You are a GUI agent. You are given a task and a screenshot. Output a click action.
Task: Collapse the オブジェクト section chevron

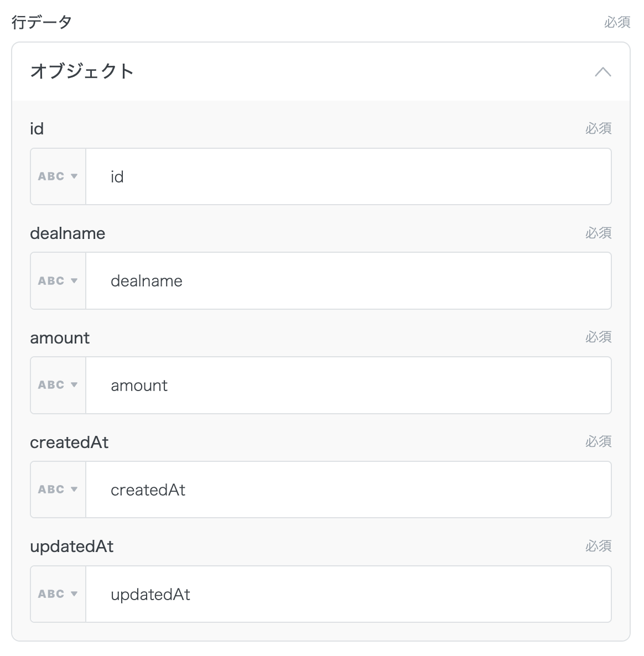pyautogui.click(x=603, y=72)
